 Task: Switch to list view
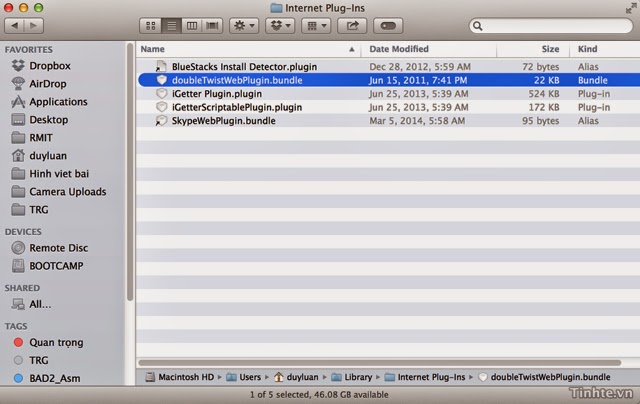(x=171, y=26)
